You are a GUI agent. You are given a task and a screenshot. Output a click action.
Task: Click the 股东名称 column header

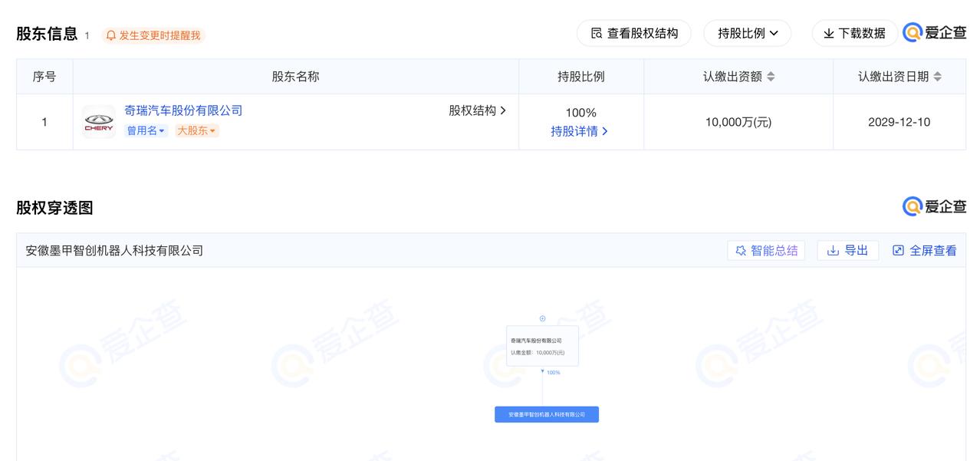[296, 77]
